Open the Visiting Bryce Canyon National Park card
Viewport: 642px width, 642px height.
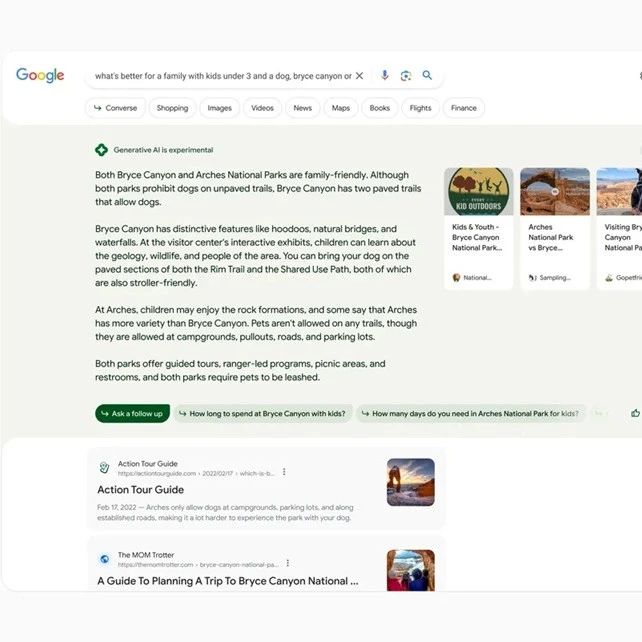619,228
